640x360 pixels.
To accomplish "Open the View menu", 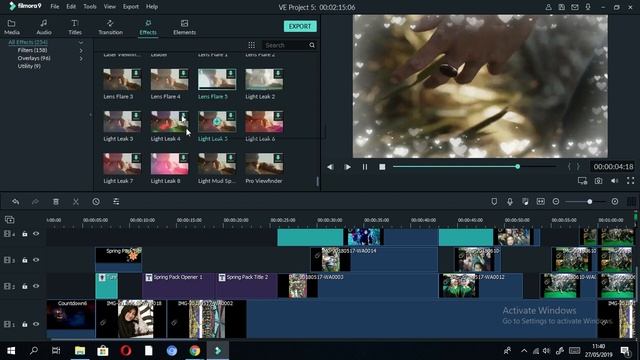I will coord(109,7).
